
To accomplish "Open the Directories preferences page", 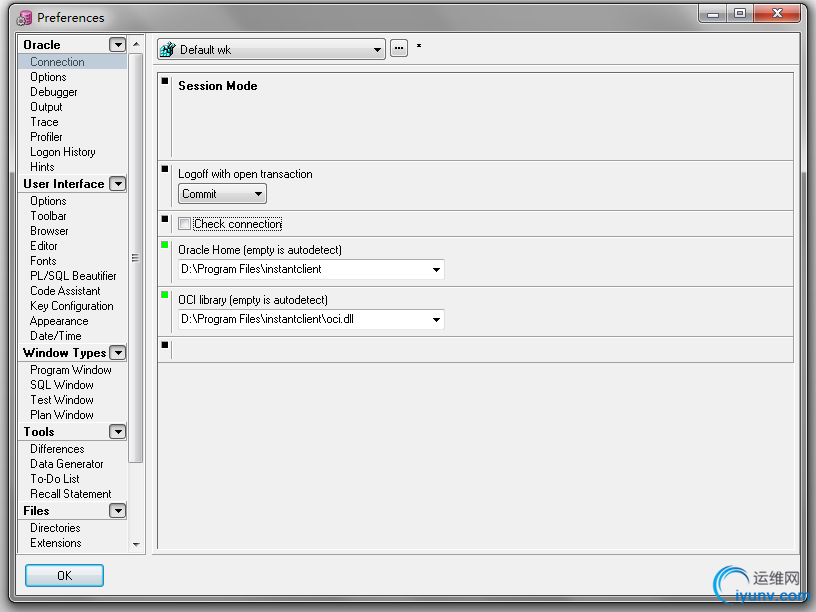I will pyautogui.click(x=55, y=528).
